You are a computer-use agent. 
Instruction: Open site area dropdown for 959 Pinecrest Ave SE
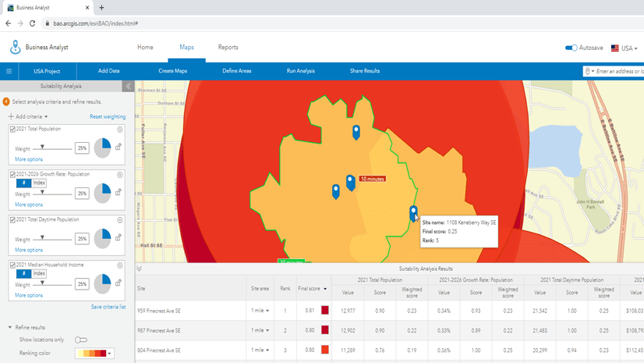[260, 311]
